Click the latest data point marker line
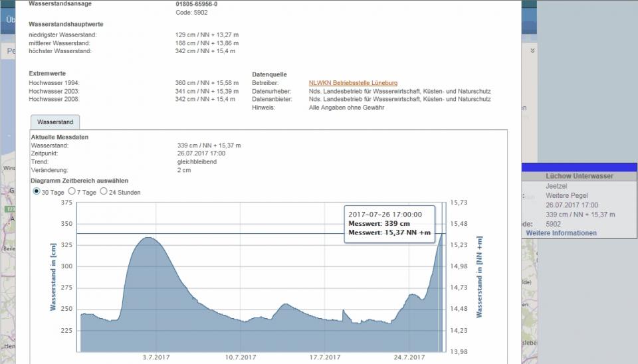Image resolution: width=638 pixels, height=364 pixels. coord(441,292)
